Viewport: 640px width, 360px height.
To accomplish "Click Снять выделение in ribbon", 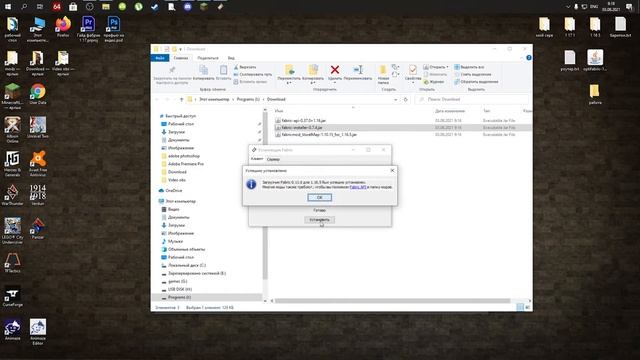I will click(473, 74).
